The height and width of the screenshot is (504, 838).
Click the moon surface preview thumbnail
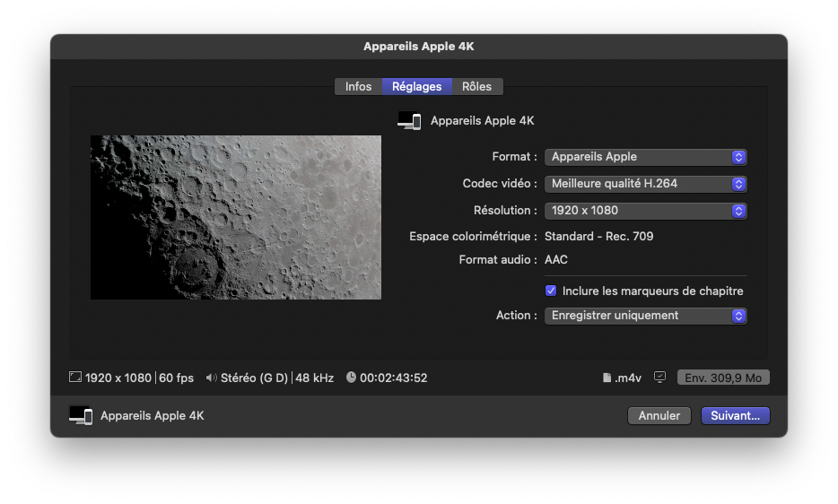236,218
